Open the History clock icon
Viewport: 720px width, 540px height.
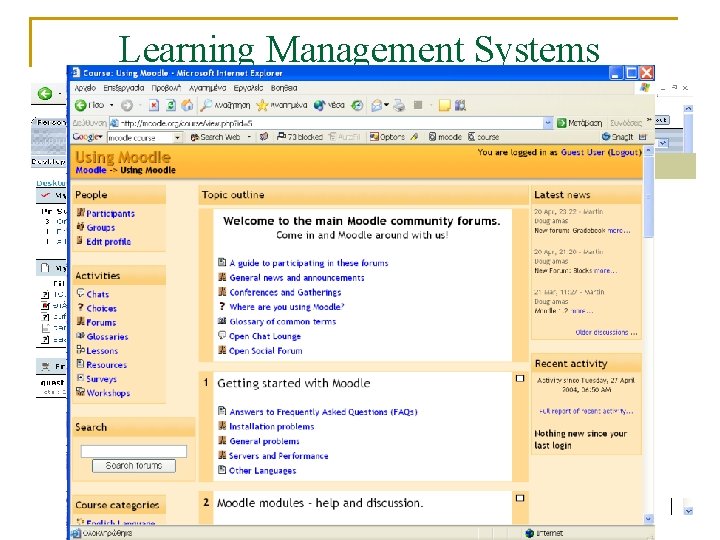coord(357,106)
